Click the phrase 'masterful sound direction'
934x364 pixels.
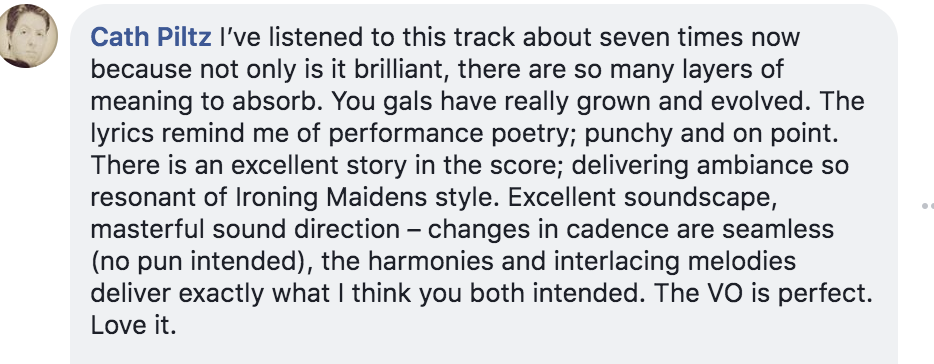point(245,229)
